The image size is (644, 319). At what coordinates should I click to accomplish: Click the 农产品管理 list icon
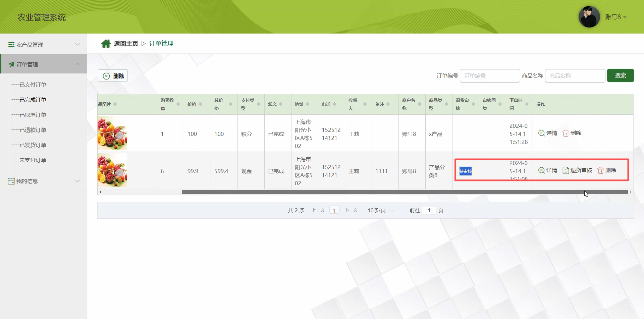11,45
